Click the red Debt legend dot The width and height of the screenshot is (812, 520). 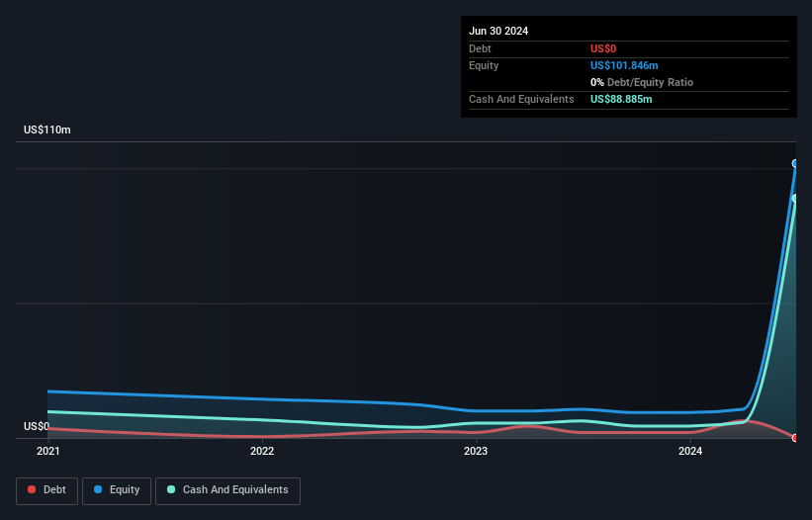(32, 489)
